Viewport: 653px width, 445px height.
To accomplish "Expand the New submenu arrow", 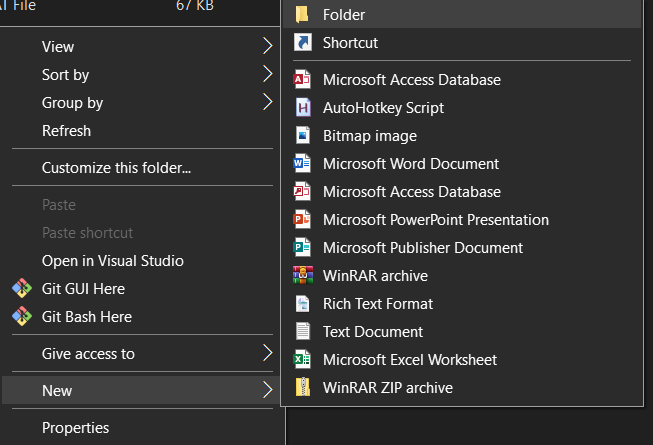I will pyautogui.click(x=267, y=390).
